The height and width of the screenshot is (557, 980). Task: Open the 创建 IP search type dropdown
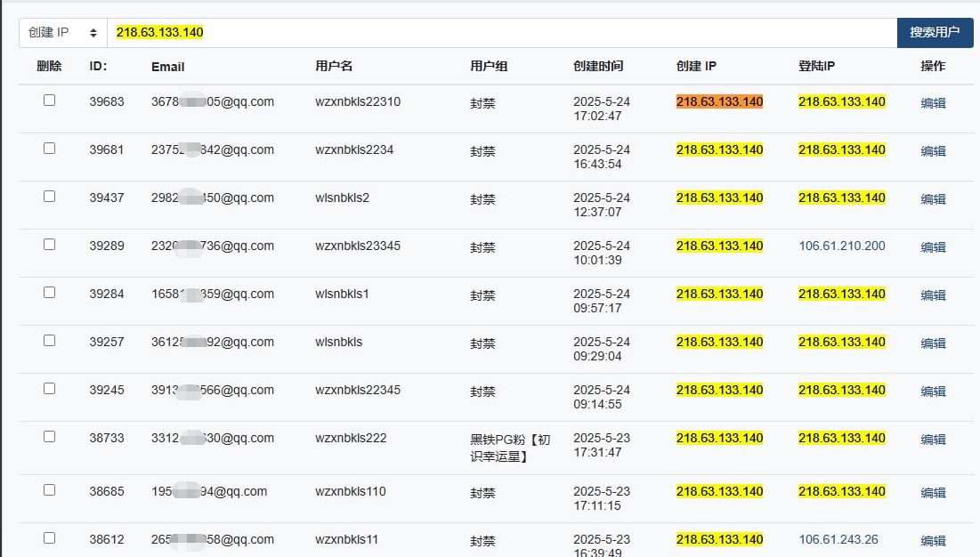[x=63, y=32]
